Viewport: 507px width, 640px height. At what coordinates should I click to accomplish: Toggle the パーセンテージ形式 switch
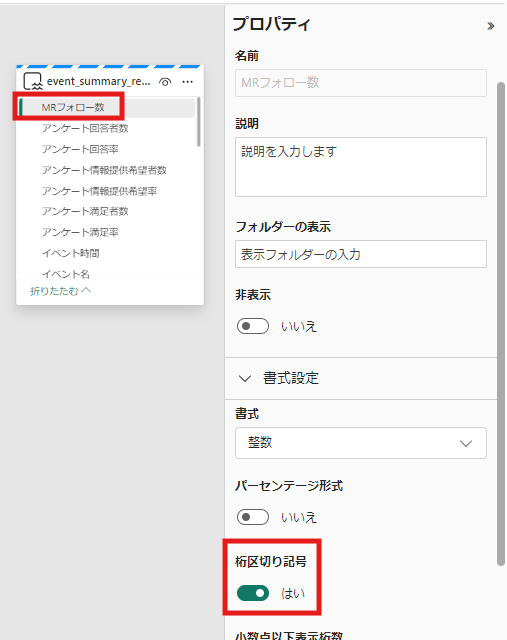tap(253, 517)
